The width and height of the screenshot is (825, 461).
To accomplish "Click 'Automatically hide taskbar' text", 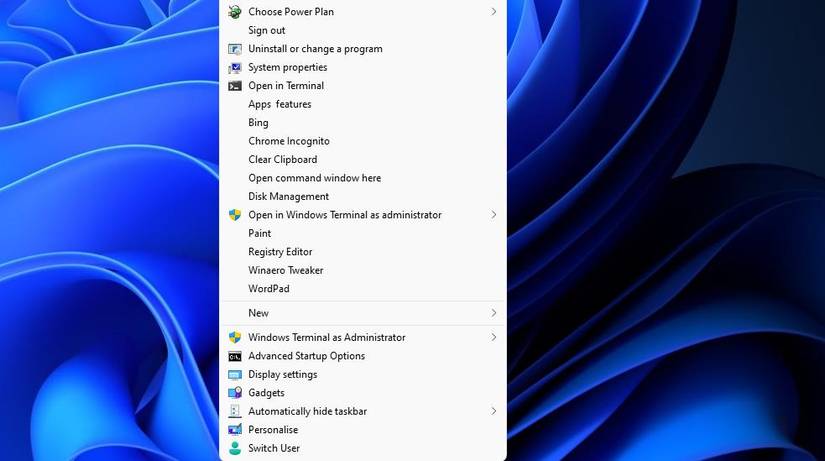I will (x=307, y=412).
